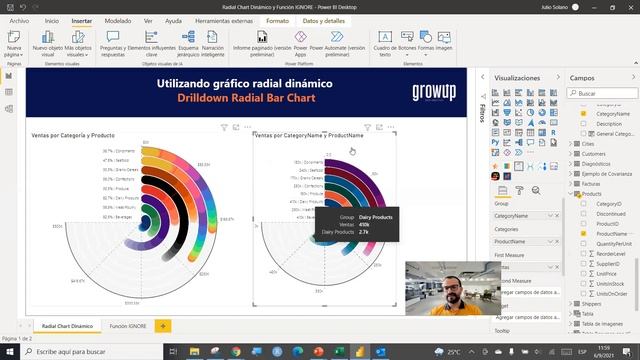Switch to the Inicio ribbon tab
Viewport: 640px width, 360px height.
52,21
